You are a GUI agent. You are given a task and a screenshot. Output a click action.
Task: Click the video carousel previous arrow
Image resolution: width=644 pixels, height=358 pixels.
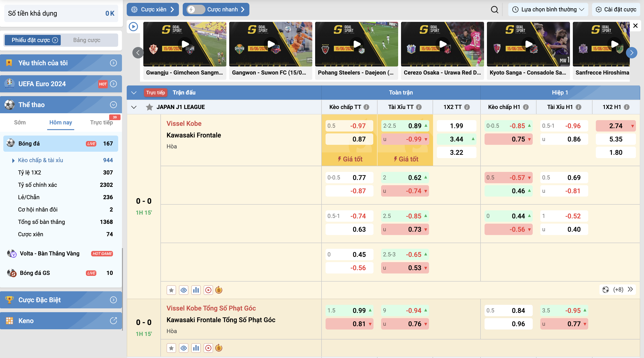click(138, 52)
